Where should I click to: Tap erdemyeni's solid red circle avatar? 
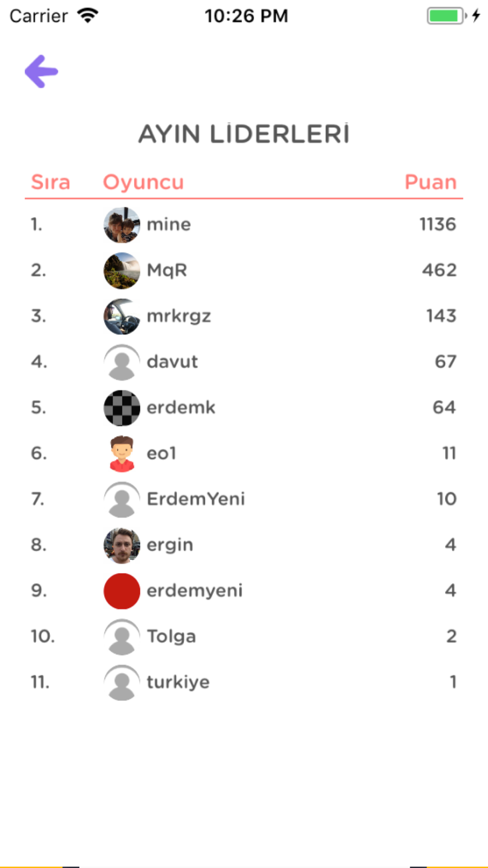tap(122, 591)
